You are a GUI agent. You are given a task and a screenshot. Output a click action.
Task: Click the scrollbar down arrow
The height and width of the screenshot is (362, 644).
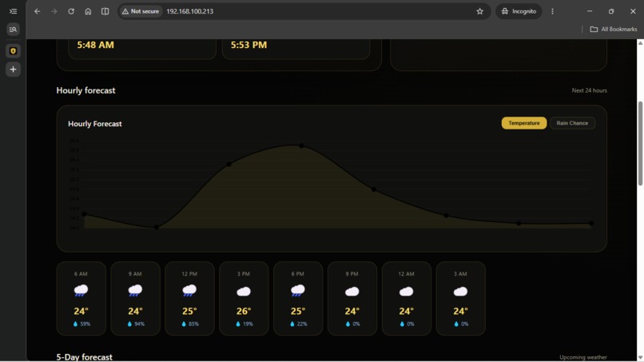pyautogui.click(x=640, y=358)
